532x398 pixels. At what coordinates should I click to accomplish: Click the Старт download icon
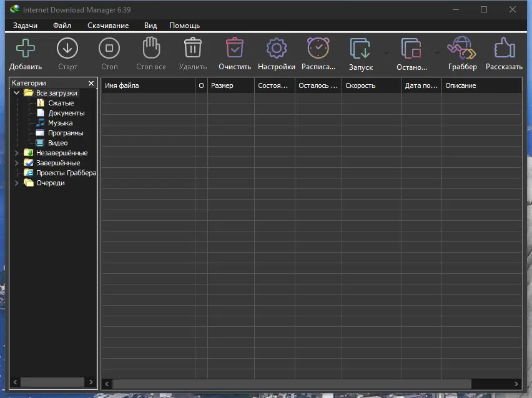(x=67, y=48)
